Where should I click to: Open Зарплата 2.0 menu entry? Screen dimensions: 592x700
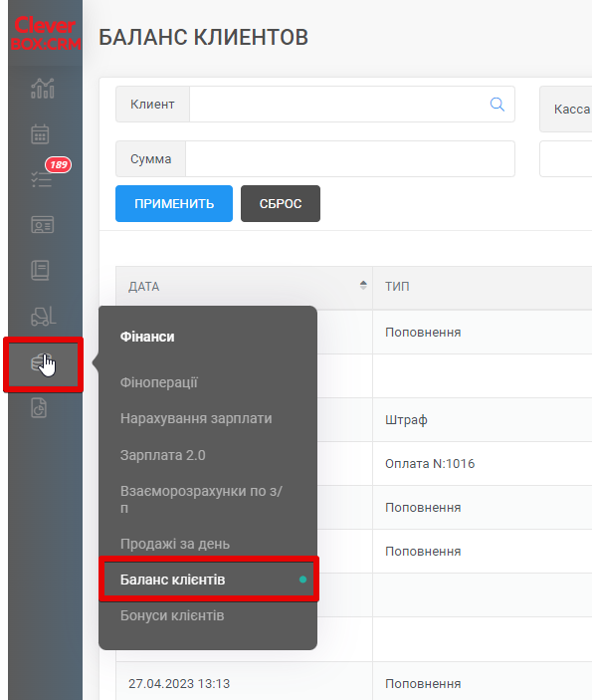(x=163, y=455)
